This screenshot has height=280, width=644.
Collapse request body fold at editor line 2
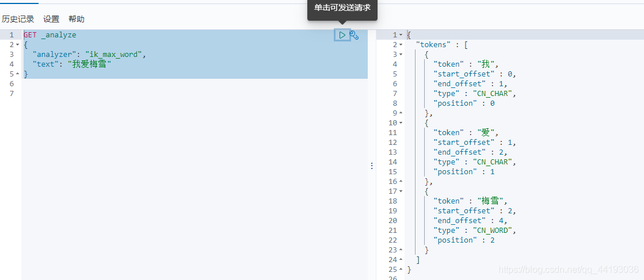tap(18, 44)
